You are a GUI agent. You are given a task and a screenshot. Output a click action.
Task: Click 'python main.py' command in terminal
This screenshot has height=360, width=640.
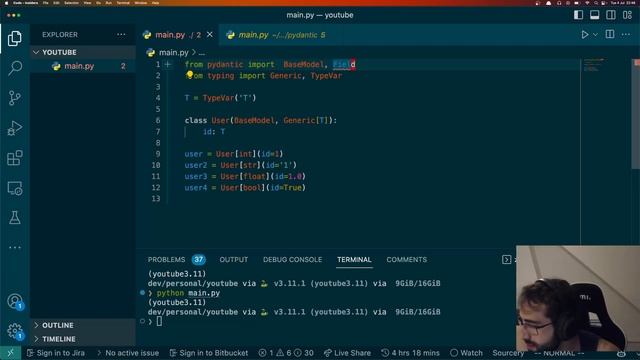(188, 293)
